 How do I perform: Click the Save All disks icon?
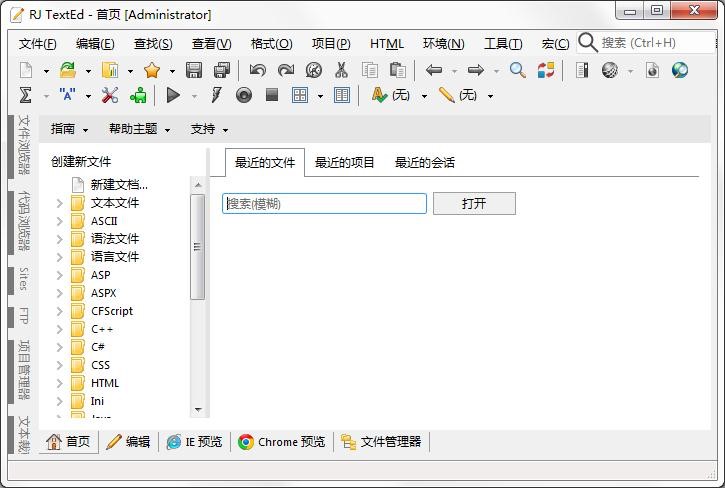[222, 70]
